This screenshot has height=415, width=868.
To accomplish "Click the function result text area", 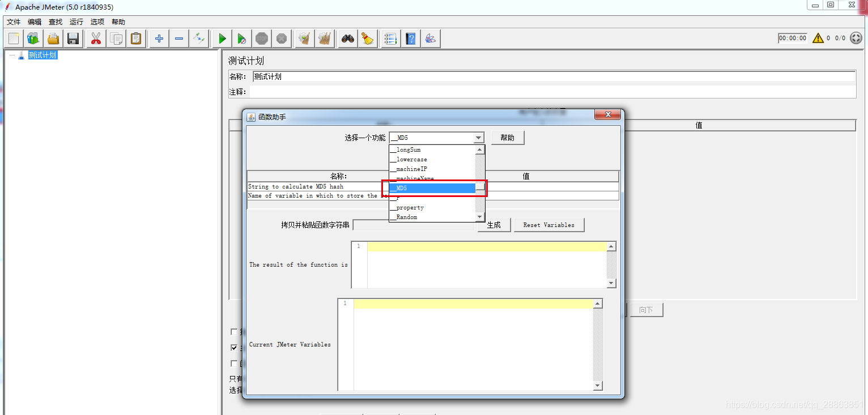I will coord(487,265).
